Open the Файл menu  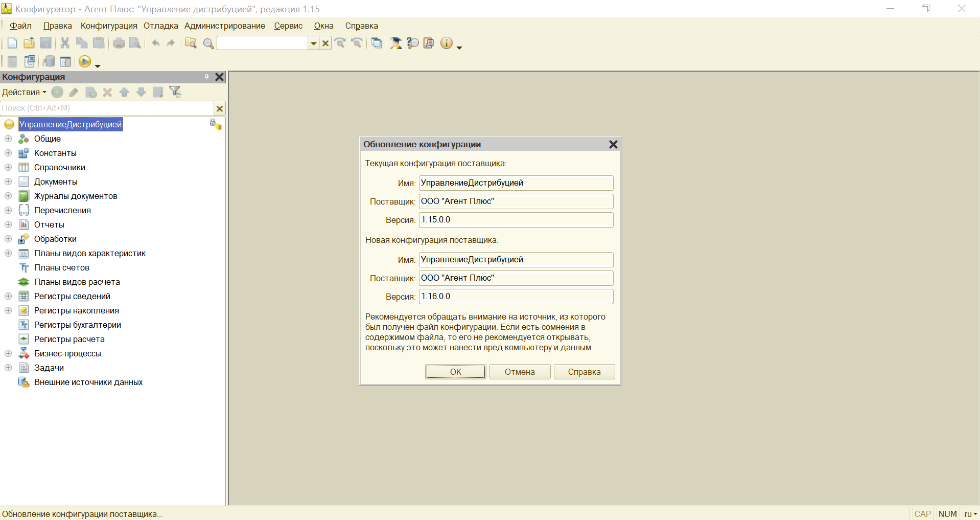[x=20, y=26]
